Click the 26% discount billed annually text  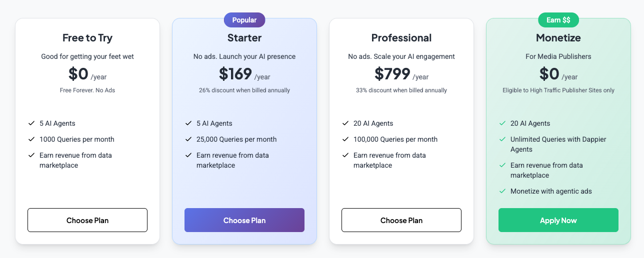(x=244, y=90)
